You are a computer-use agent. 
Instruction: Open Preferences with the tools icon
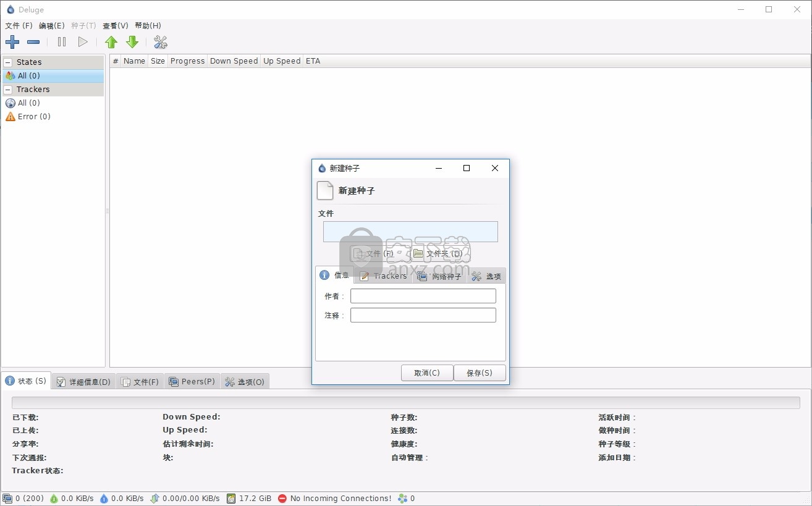[161, 42]
